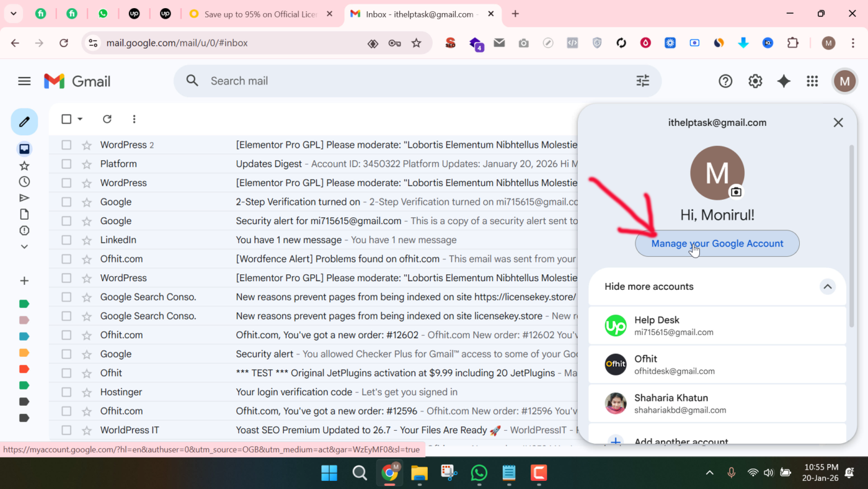Launch WhatsApp from the taskbar
The image size is (868, 489).
[x=479, y=473]
